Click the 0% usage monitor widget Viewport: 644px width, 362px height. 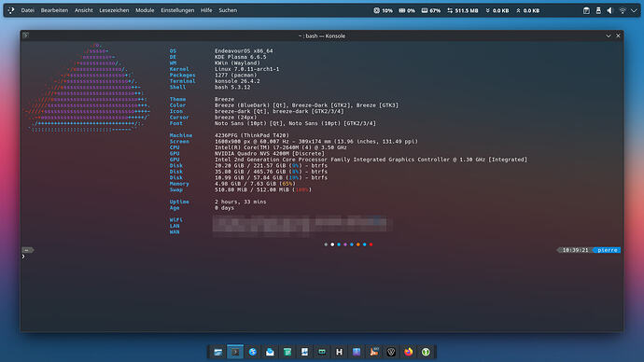[x=407, y=10]
